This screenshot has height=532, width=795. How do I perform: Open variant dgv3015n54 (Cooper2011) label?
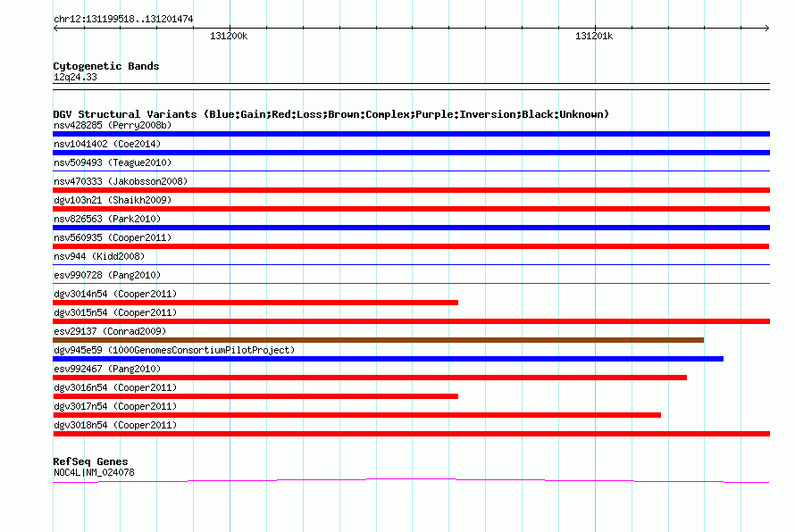pyautogui.click(x=115, y=312)
